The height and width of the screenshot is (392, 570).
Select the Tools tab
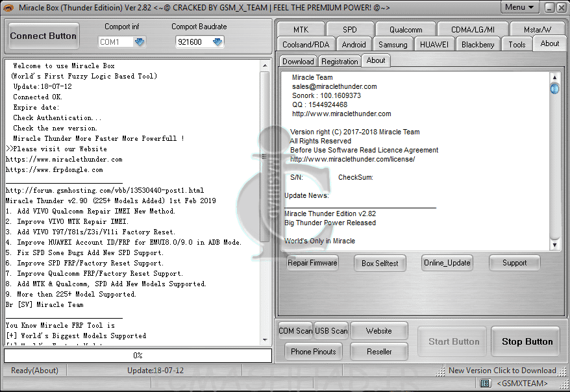tap(517, 44)
